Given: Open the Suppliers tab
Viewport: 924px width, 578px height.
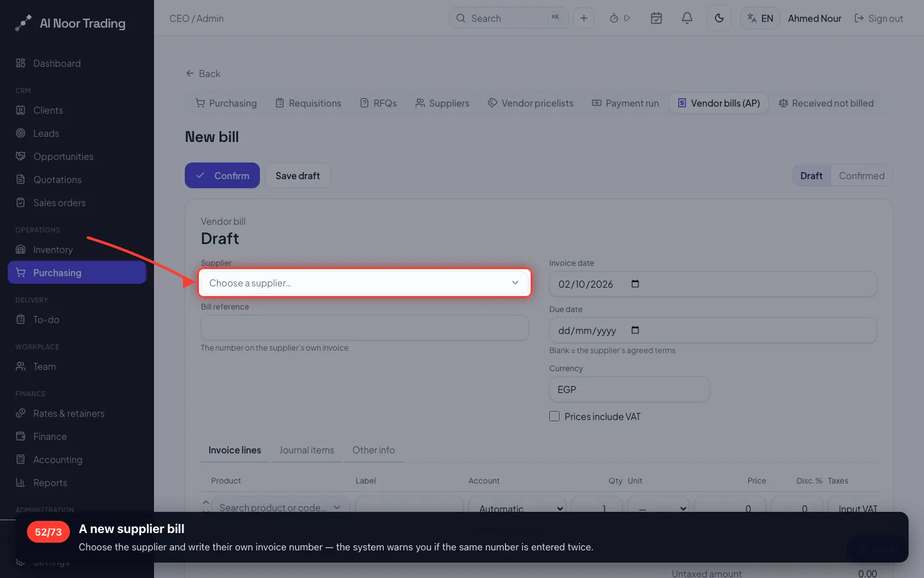Looking at the screenshot, I should click(442, 103).
